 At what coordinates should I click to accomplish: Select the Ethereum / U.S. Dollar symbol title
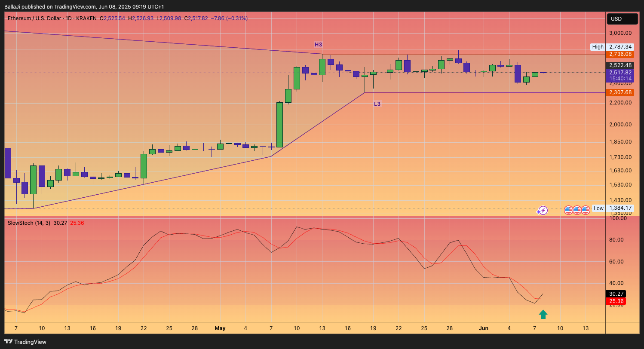[34, 18]
